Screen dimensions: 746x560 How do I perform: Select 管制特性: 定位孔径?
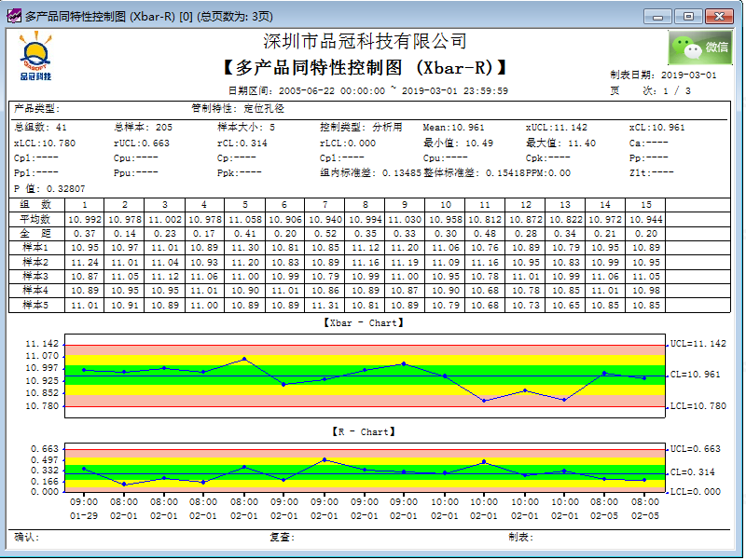click(x=238, y=109)
